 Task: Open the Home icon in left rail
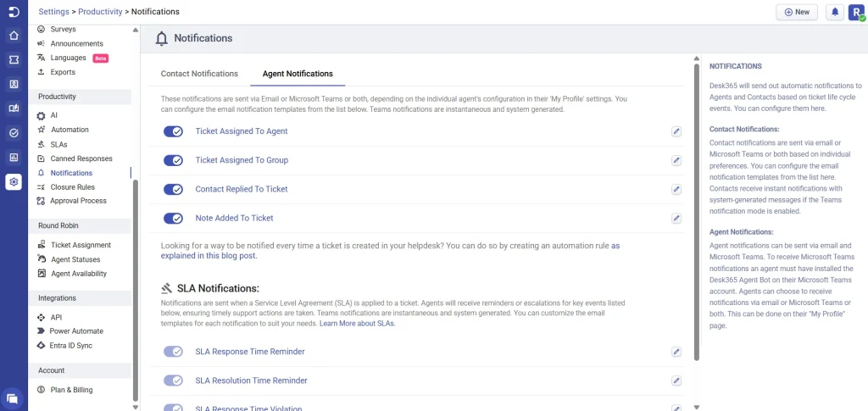[14, 36]
